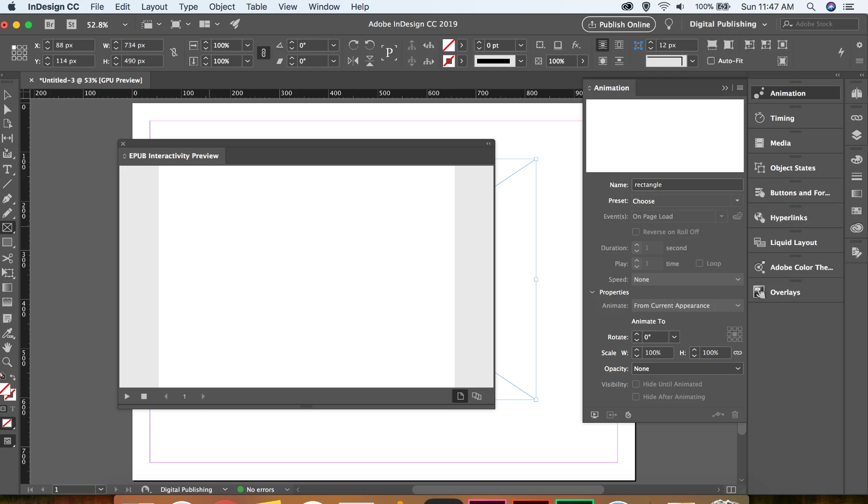Open the Object menu
Viewport: 868px width, 504px height.
coord(222,7)
